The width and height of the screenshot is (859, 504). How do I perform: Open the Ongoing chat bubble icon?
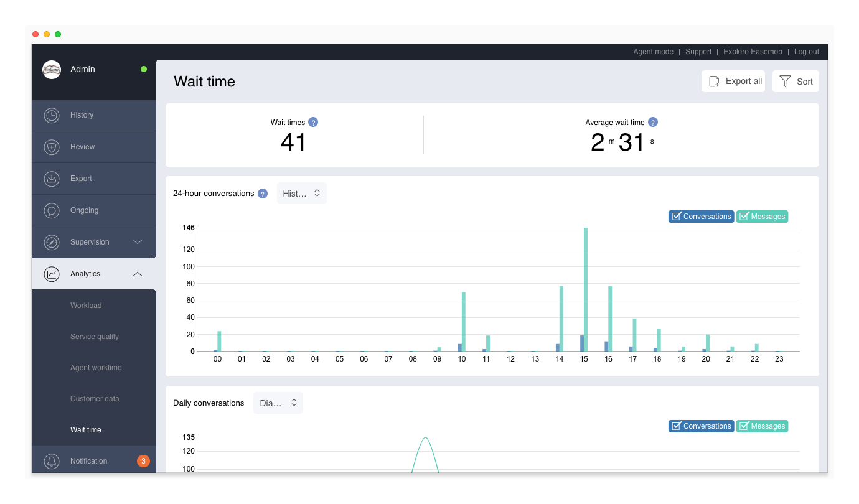(x=52, y=210)
